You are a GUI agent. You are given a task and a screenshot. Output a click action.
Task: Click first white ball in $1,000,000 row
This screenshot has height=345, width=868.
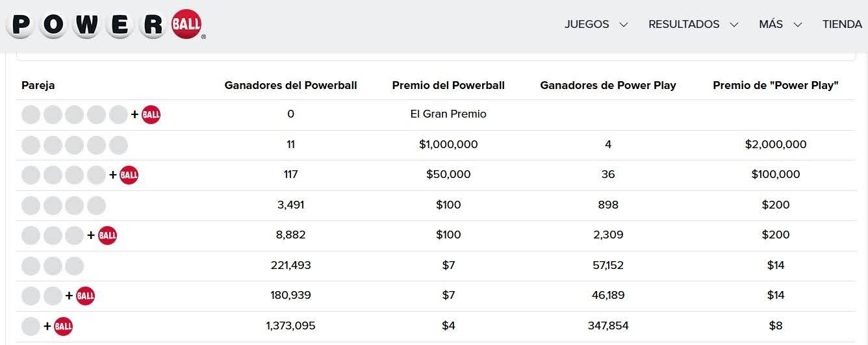pyautogui.click(x=31, y=145)
